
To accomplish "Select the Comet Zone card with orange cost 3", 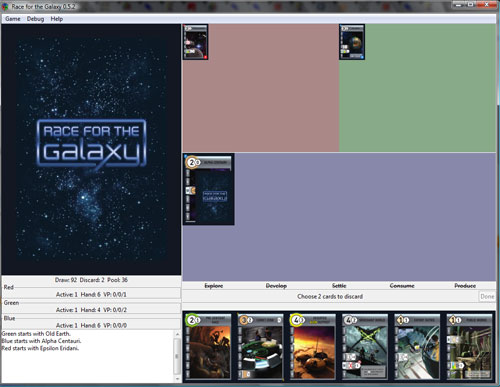I will pyautogui.click(x=260, y=346).
